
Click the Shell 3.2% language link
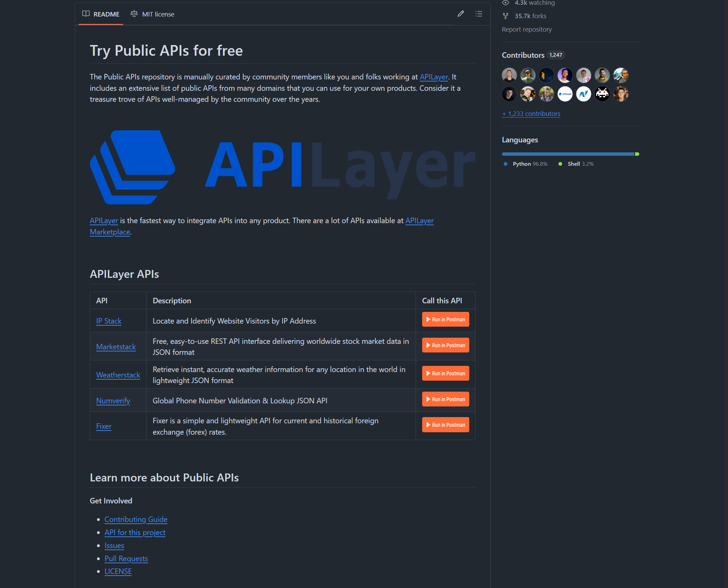[576, 164]
